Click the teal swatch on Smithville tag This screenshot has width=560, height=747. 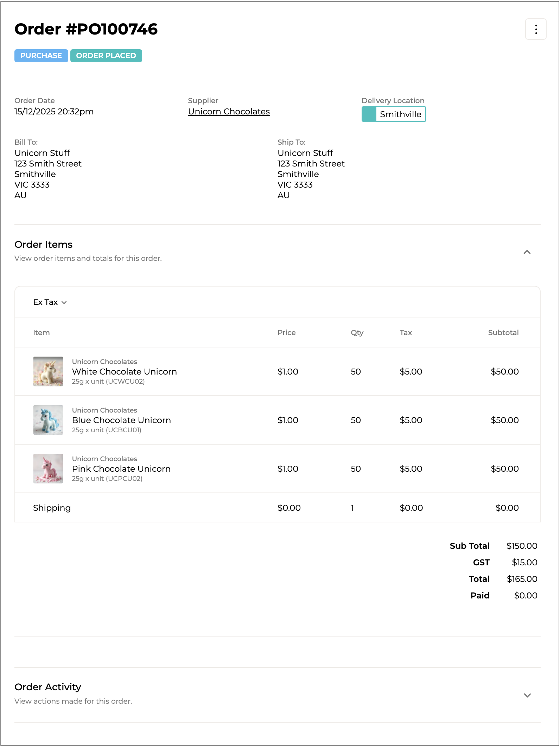369,114
